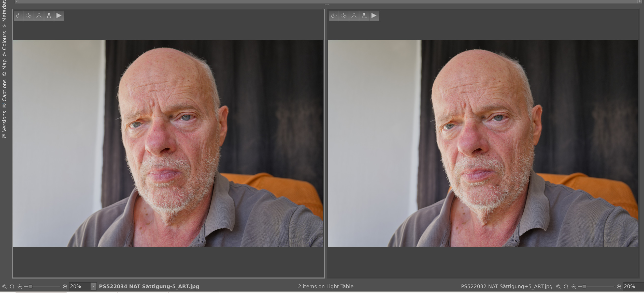The height and width of the screenshot is (293, 644).
Task: Add a face tag in right panel
Action: [x=364, y=16]
